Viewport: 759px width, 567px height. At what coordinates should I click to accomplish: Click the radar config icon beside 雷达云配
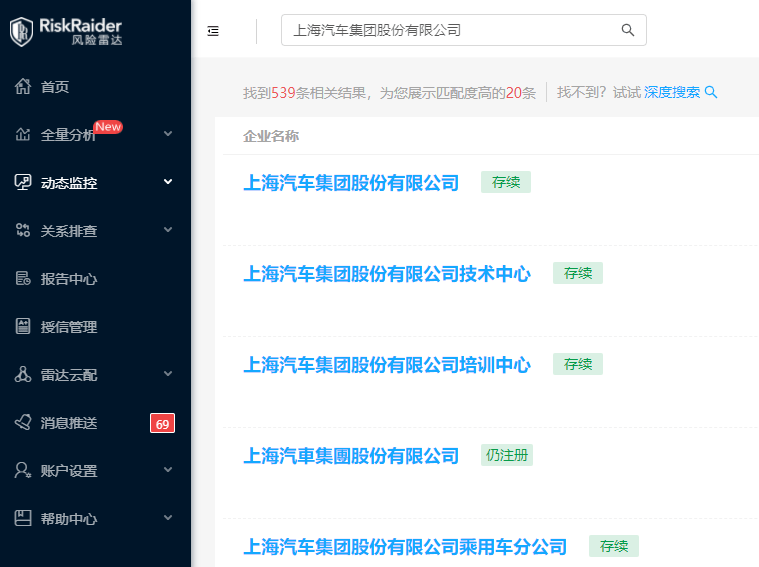(23, 374)
